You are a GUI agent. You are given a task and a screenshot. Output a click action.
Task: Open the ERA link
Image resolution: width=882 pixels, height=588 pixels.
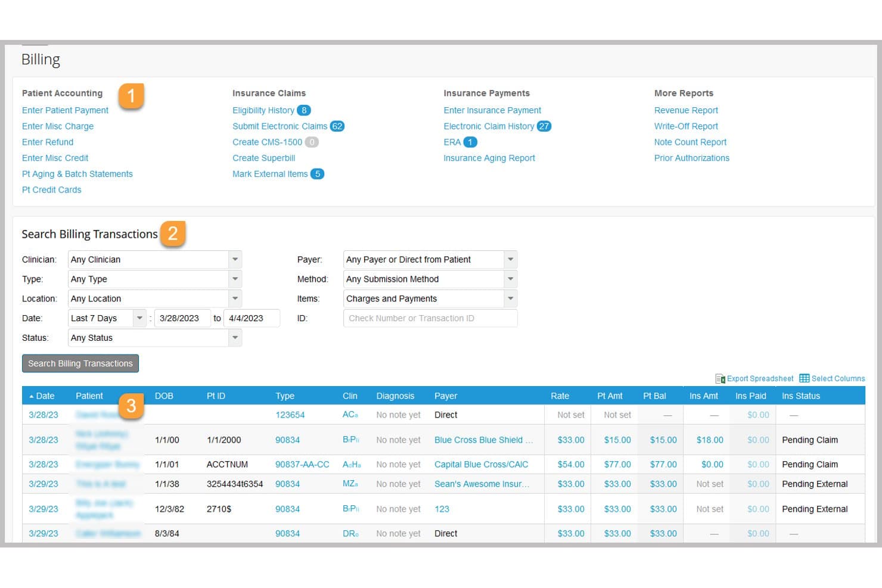coord(452,142)
